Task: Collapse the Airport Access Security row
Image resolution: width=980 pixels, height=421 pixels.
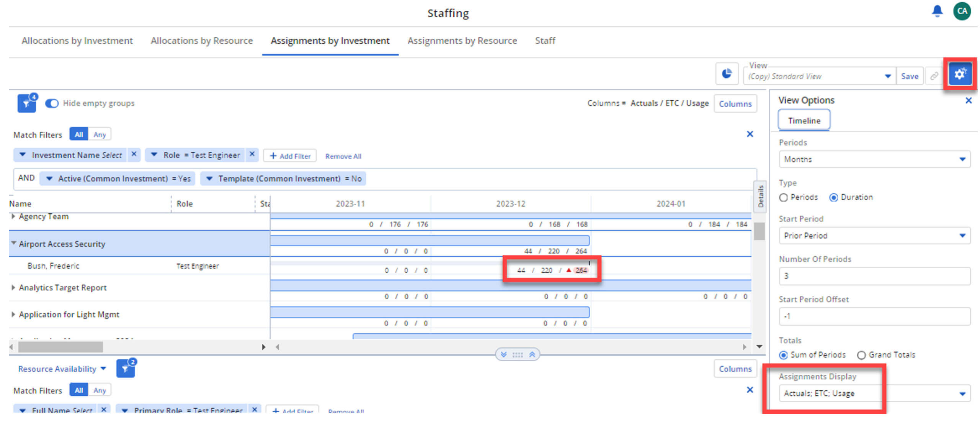Action: click(14, 243)
